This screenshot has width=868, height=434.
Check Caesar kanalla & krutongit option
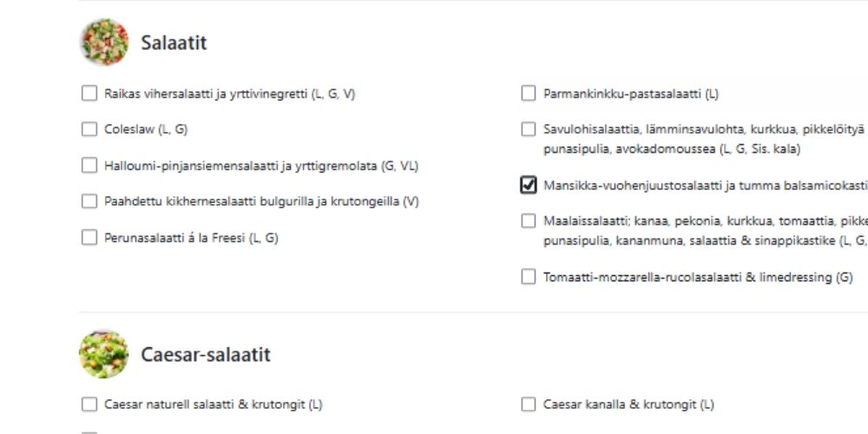tap(529, 404)
